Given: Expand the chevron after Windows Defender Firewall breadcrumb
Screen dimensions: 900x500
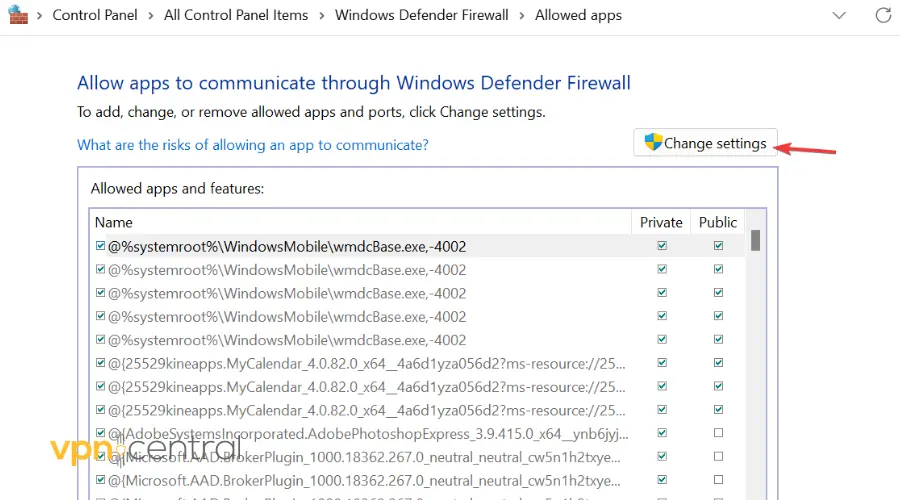Looking at the screenshot, I should click(522, 15).
